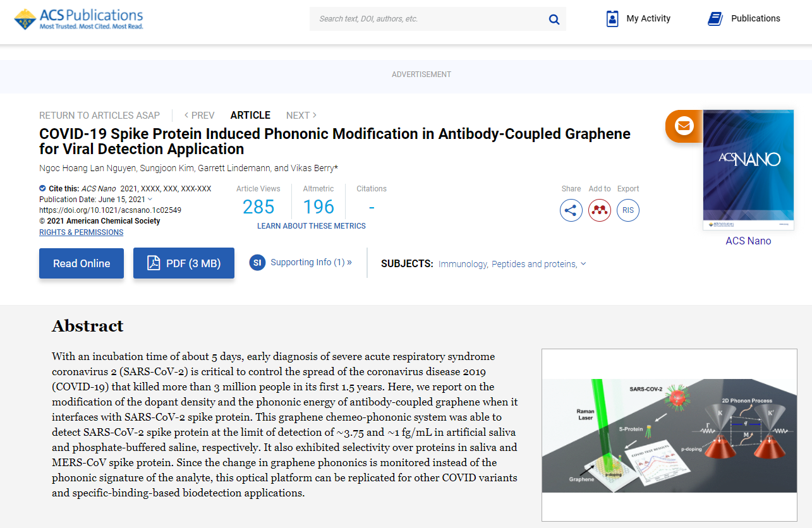Open the My Activity icon
This screenshot has width=812, height=528.
[x=612, y=18]
